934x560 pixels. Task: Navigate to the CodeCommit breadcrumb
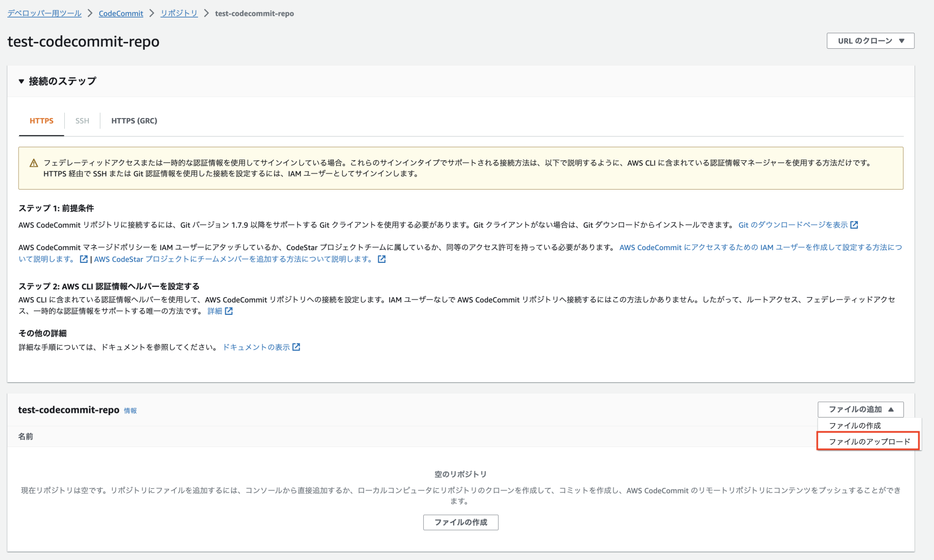(120, 13)
